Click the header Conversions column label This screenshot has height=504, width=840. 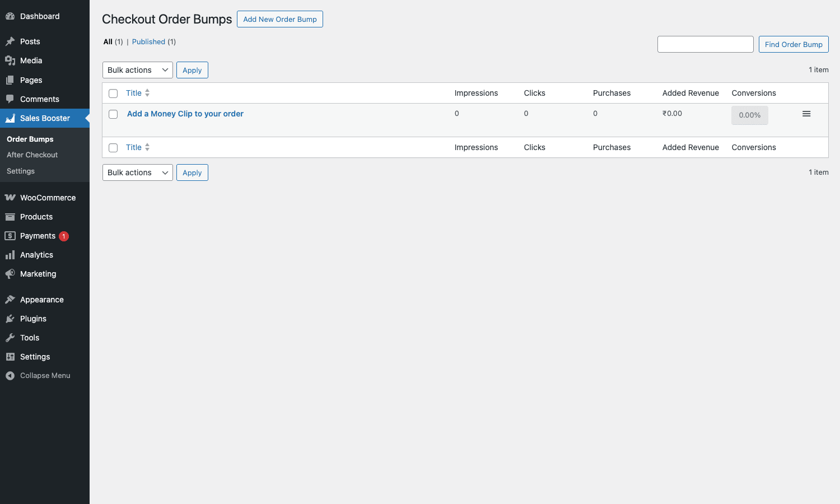754,93
